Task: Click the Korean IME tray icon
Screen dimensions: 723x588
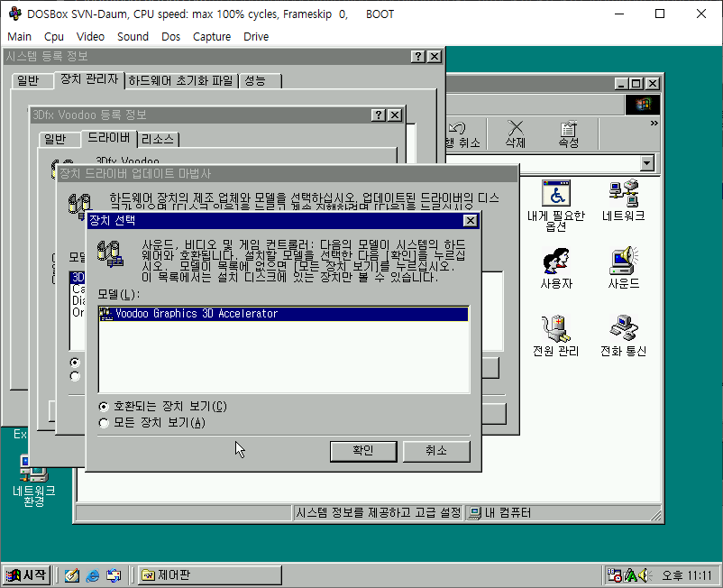Action: pos(630,575)
